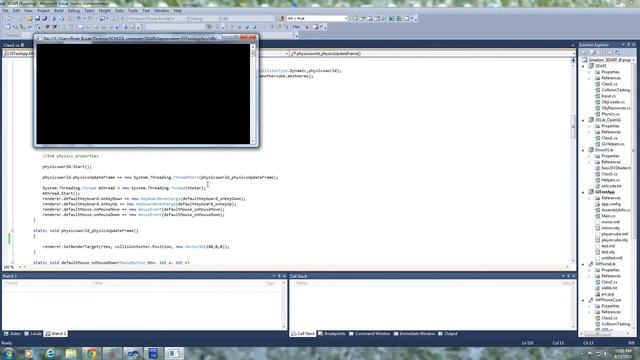
Task: Select playercube.obj in Solution Explorer
Action: [x=614, y=240]
